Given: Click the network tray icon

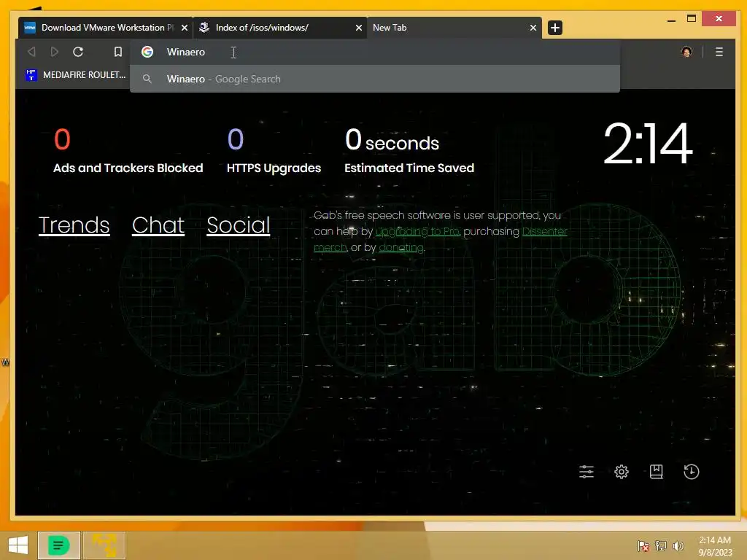Looking at the screenshot, I should pyautogui.click(x=661, y=545).
